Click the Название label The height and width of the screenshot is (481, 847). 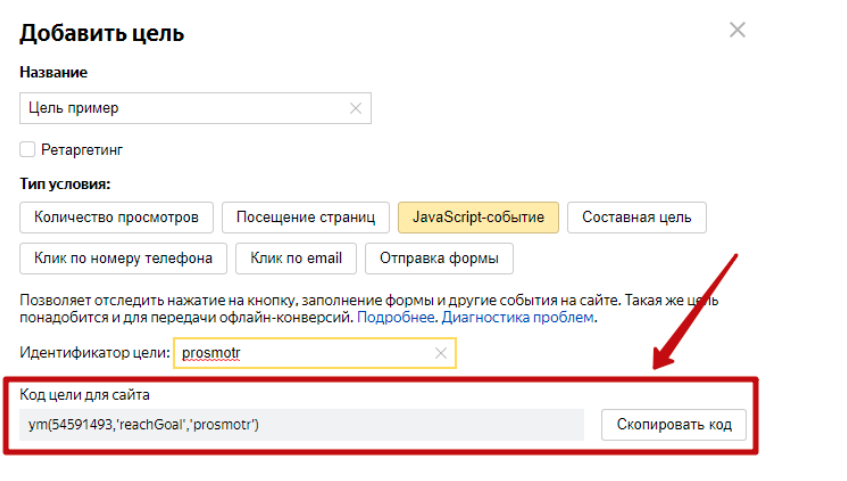pos(53,72)
